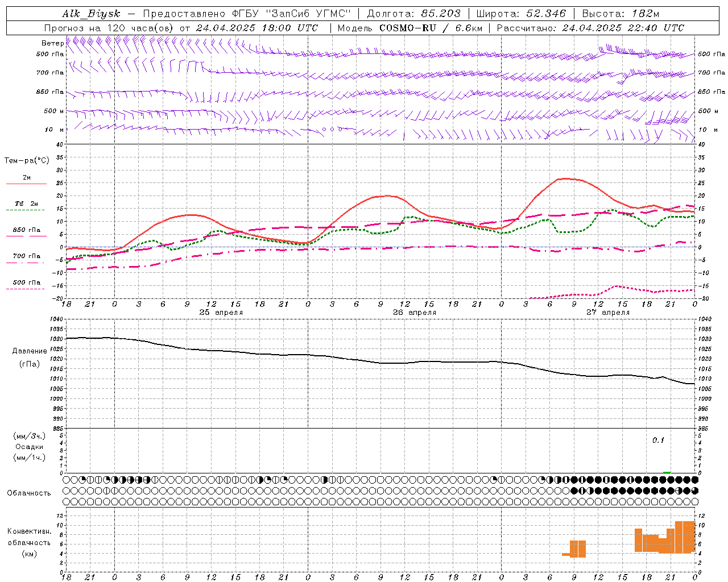Click the Осадки precipitation label

point(30,447)
